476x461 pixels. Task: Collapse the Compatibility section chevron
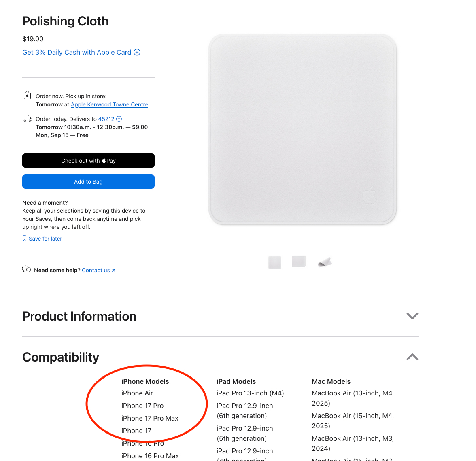click(x=412, y=357)
